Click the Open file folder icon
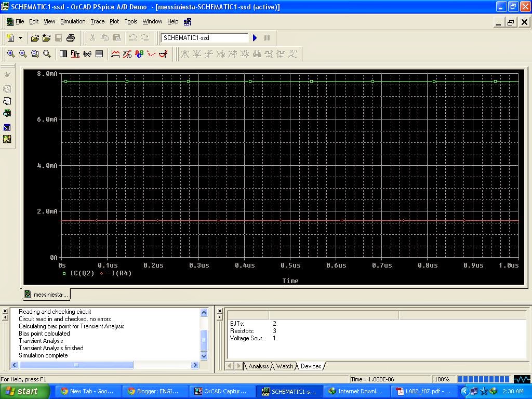The width and height of the screenshot is (532, 399). coord(35,37)
